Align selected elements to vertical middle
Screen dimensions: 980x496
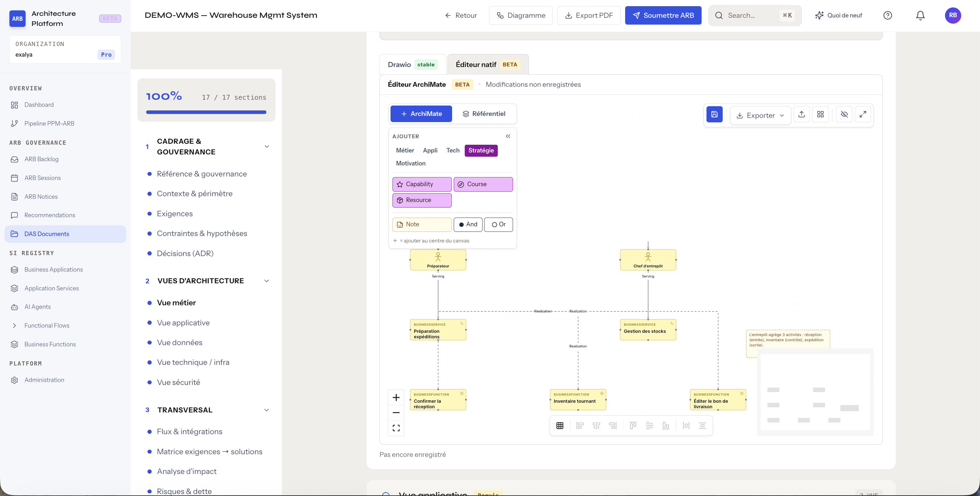pos(649,426)
